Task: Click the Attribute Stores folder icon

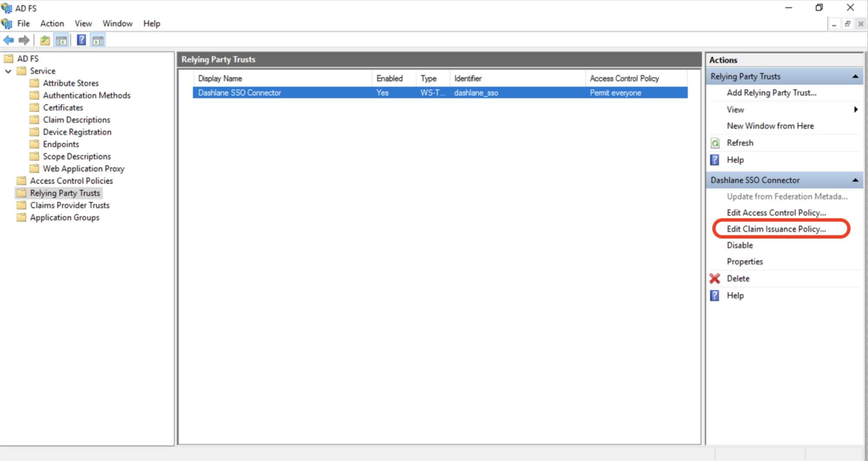Action: [x=34, y=83]
